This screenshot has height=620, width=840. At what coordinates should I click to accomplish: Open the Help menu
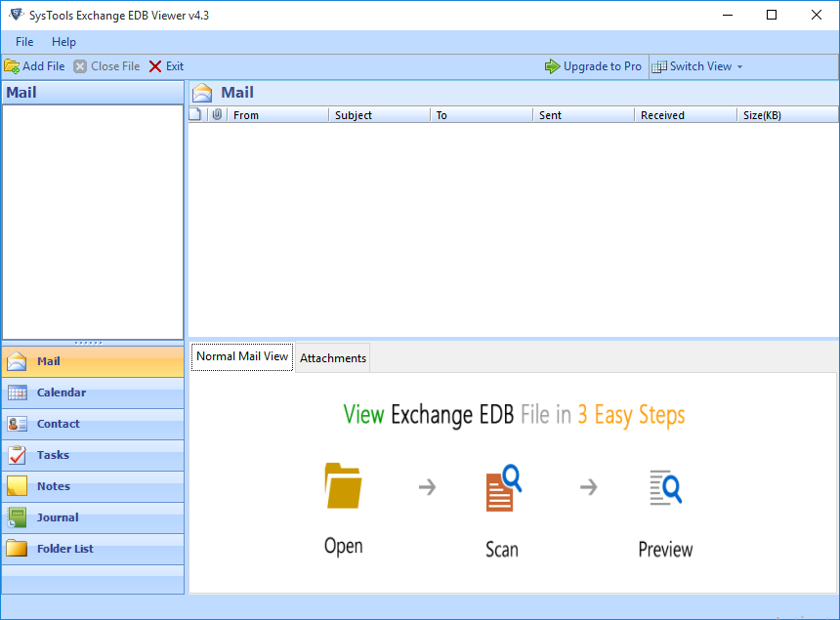point(63,42)
